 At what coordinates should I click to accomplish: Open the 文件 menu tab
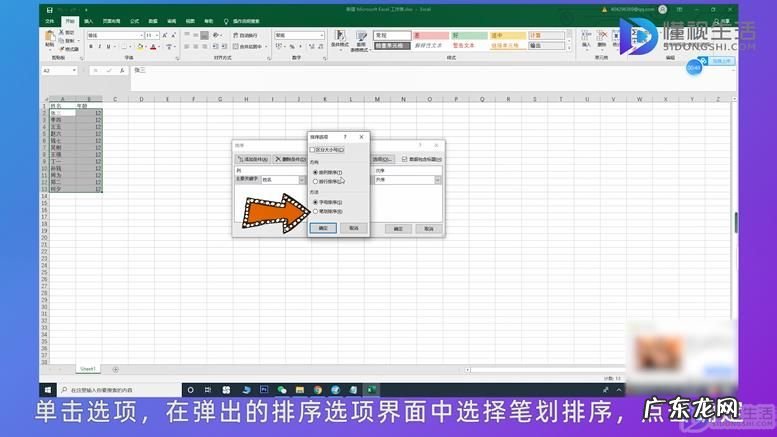click(50, 21)
